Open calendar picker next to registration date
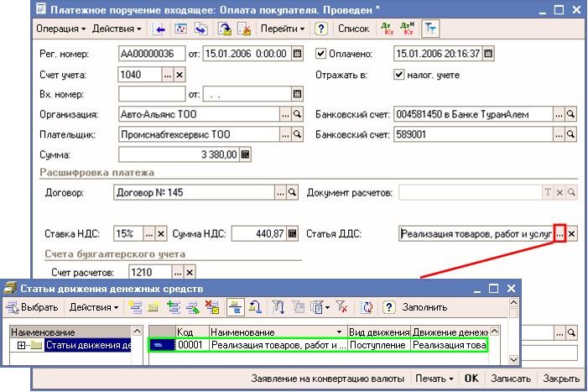Image resolution: width=588 pixels, height=392 pixels. pos(297,54)
